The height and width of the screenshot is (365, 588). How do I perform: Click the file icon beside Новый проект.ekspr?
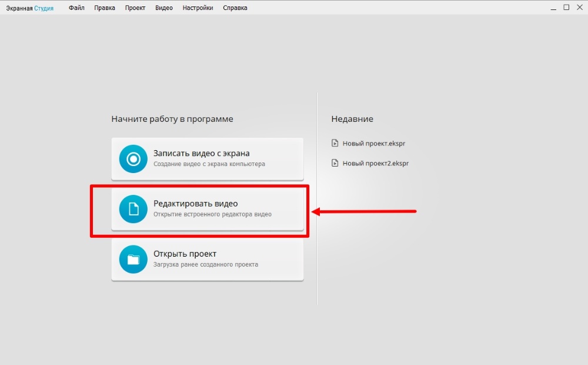point(335,143)
